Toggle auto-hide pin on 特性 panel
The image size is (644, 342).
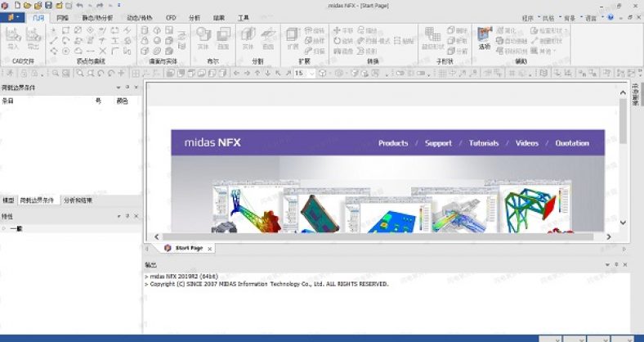pos(127,216)
